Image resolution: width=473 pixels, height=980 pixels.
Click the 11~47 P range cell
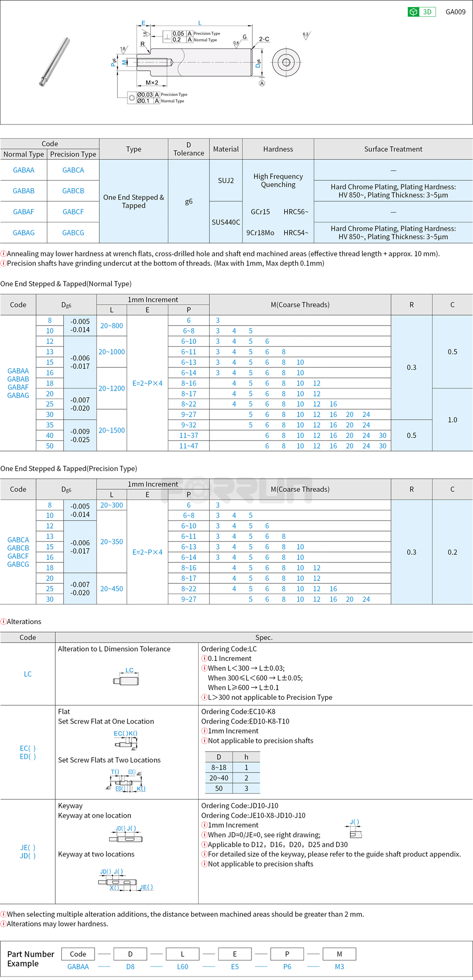[x=189, y=446]
